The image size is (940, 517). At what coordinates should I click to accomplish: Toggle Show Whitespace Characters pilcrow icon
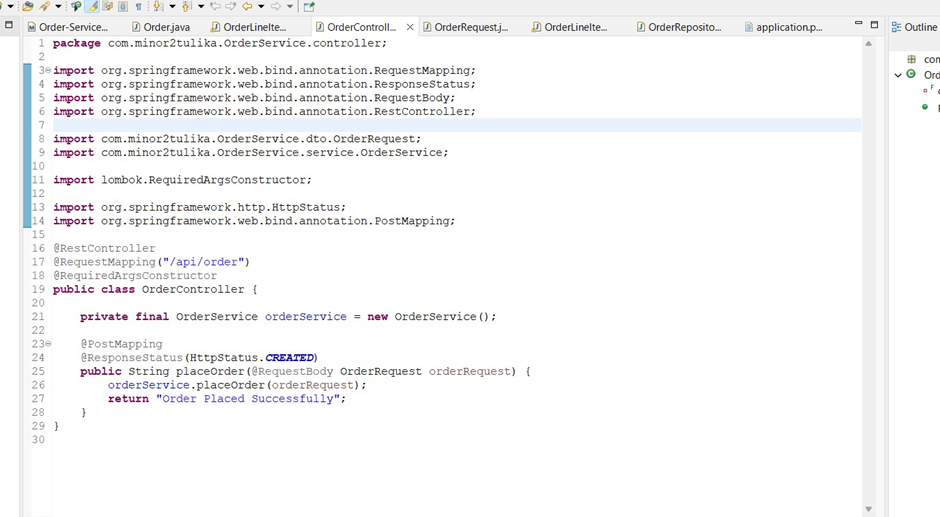coord(138,7)
